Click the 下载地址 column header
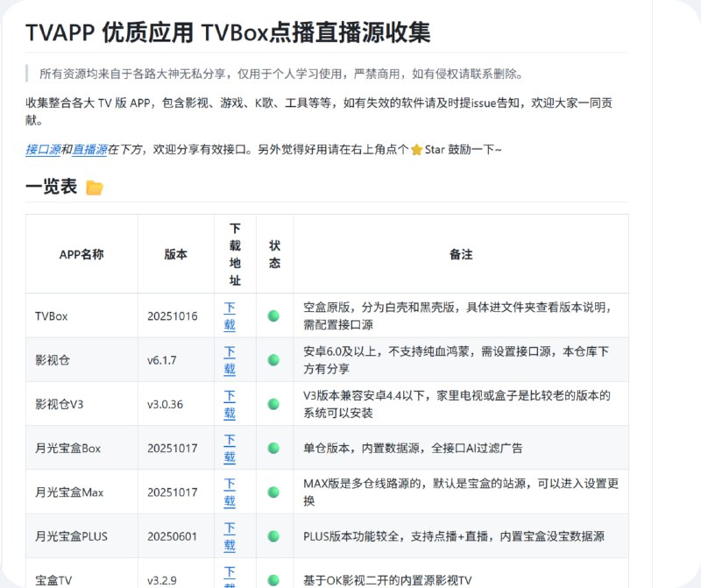701x588 pixels. point(235,254)
